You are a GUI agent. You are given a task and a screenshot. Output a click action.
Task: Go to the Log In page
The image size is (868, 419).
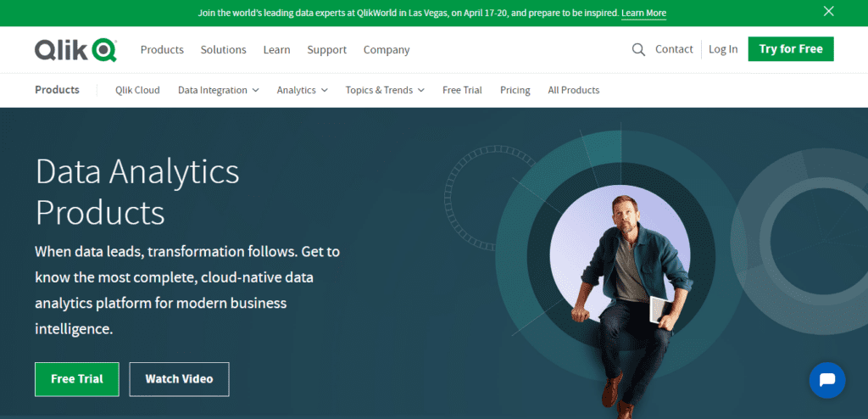[x=722, y=49]
